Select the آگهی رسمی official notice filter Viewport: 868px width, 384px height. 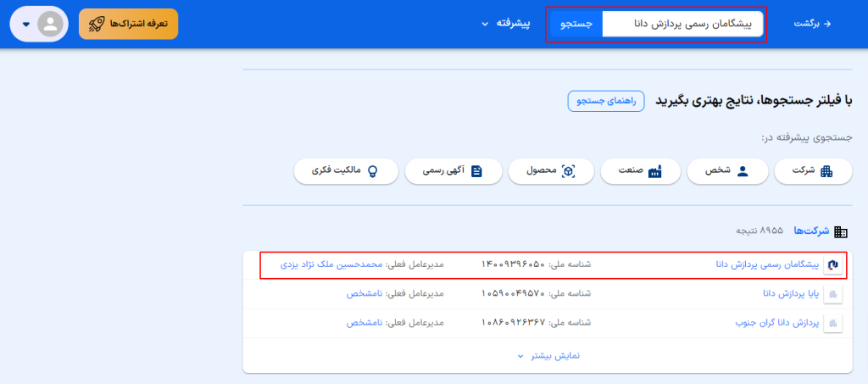454,171
